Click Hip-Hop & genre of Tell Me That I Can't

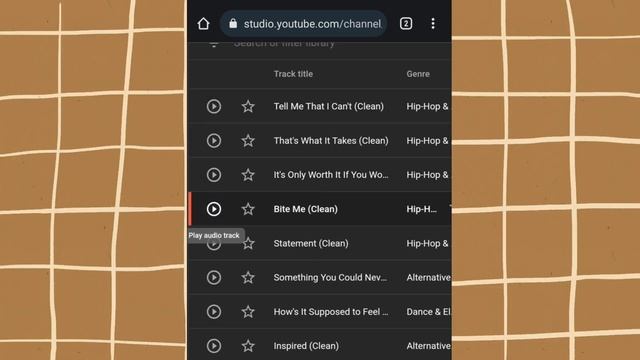(427, 107)
